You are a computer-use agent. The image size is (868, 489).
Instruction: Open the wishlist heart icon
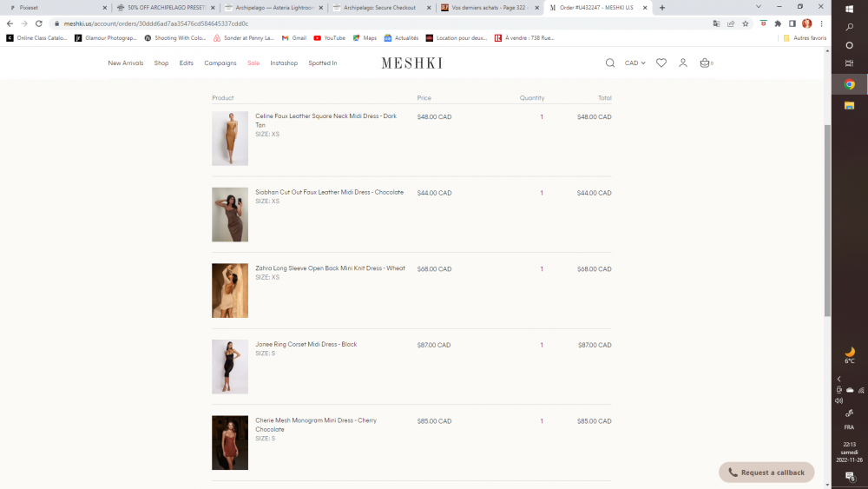[661, 63]
